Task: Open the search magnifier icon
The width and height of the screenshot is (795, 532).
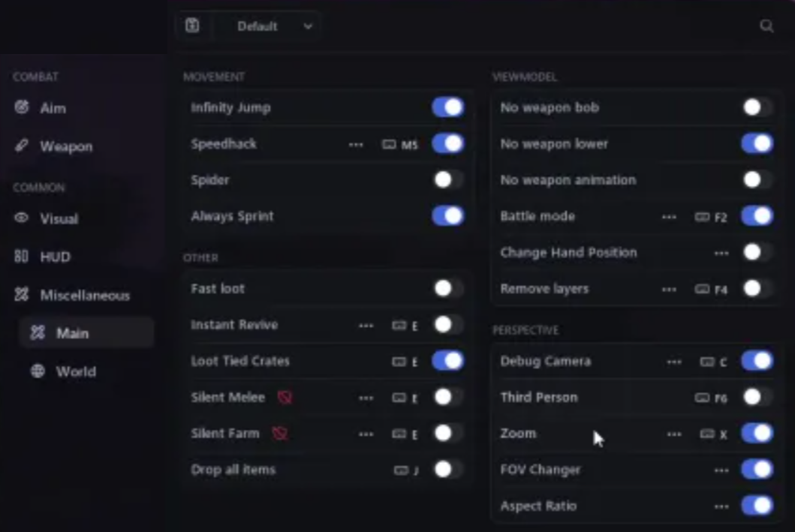Action: (x=766, y=26)
